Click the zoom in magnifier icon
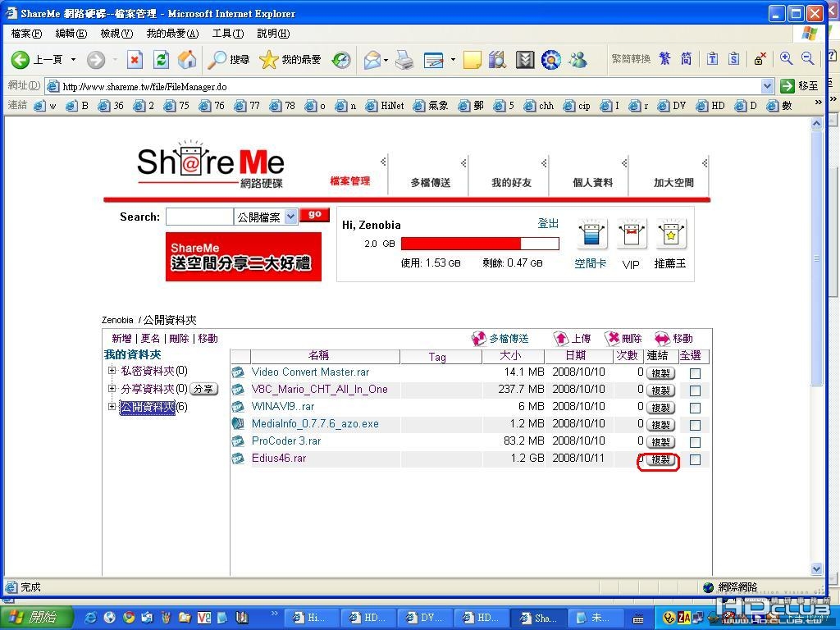The height and width of the screenshot is (630, 840). point(787,58)
